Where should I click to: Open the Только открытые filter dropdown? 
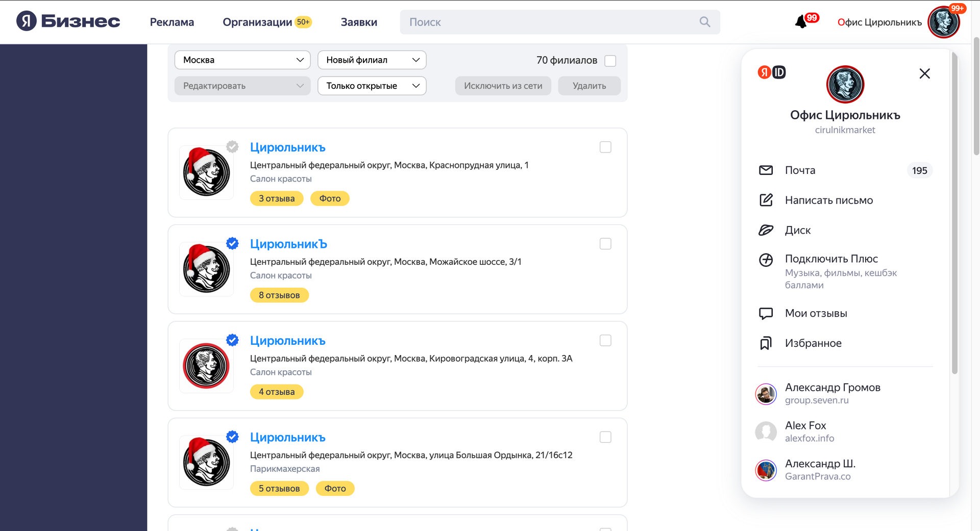[372, 86]
